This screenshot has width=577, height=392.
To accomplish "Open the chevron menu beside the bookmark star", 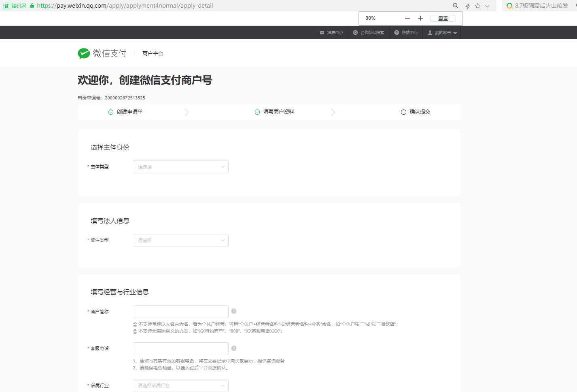I will 487,6.
